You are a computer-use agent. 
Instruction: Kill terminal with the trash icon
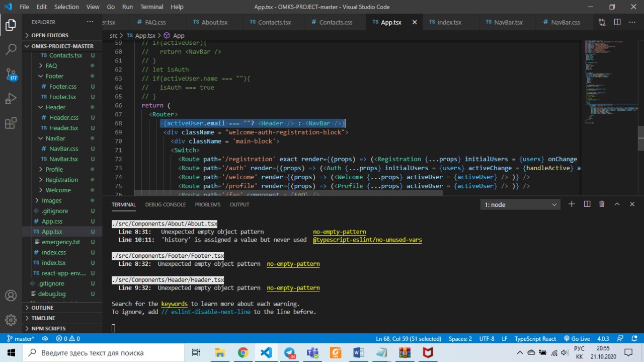(x=602, y=204)
